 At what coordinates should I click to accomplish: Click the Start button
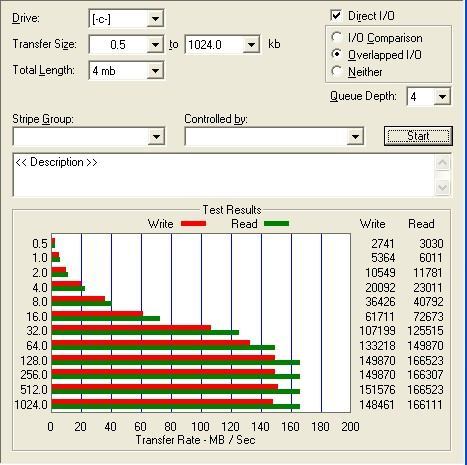[418, 136]
